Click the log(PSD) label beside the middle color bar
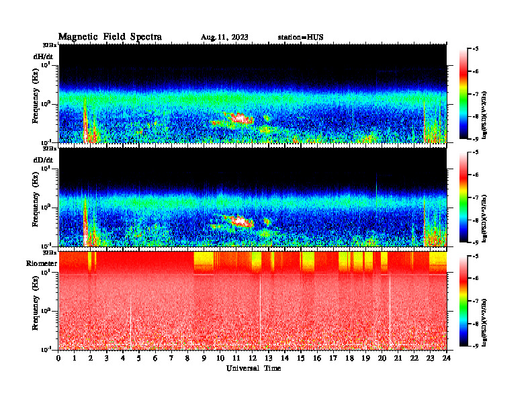532x411 pixels. [x=484, y=218]
